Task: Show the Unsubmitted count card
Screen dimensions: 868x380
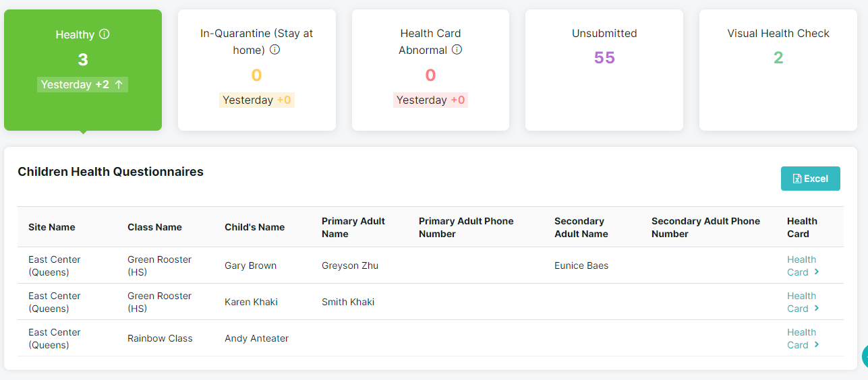Action: [x=604, y=70]
